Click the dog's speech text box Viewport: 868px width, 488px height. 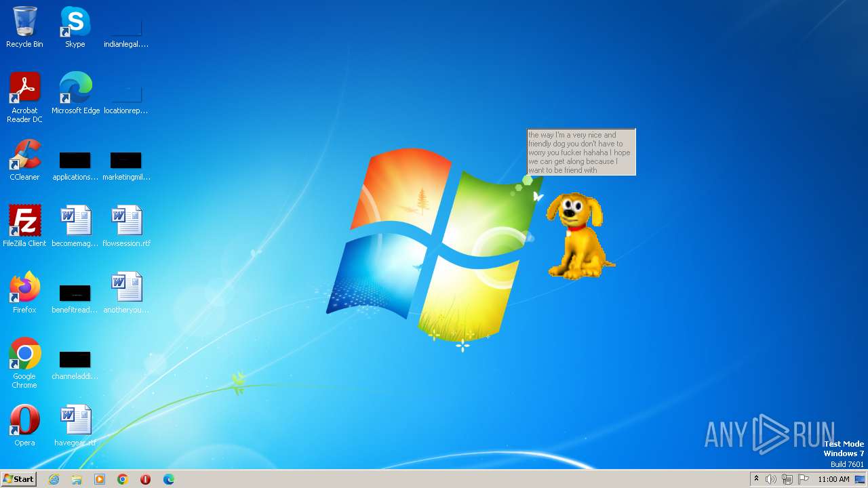coord(581,152)
